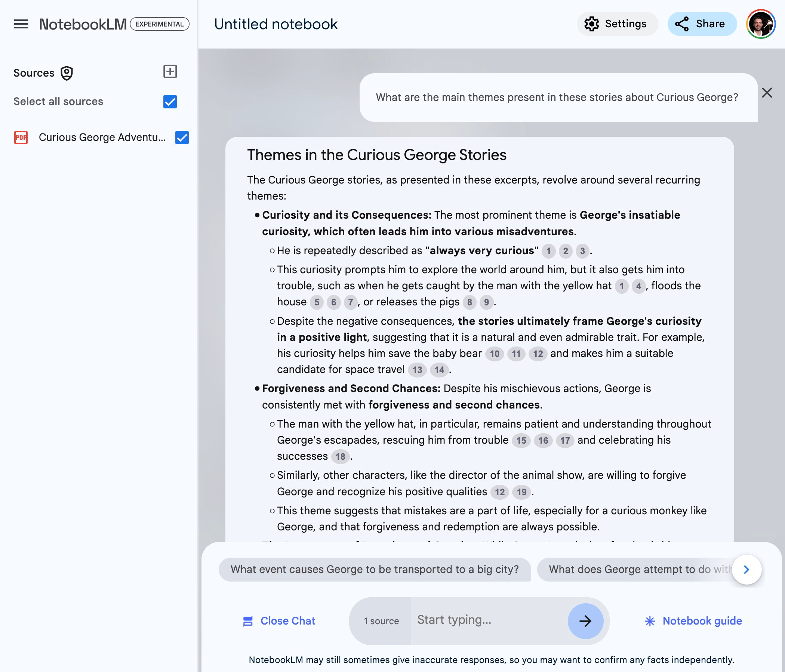Open citation 6 after floods the house

coord(333,302)
